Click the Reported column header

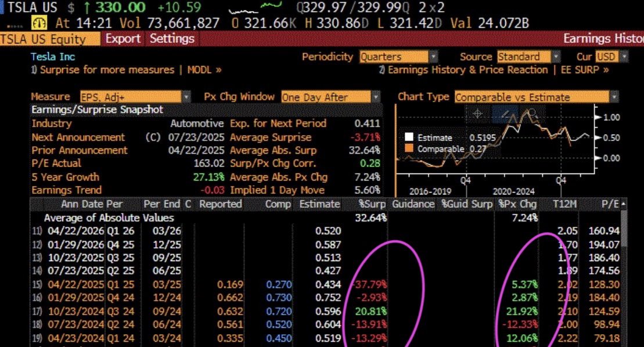point(220,204)
